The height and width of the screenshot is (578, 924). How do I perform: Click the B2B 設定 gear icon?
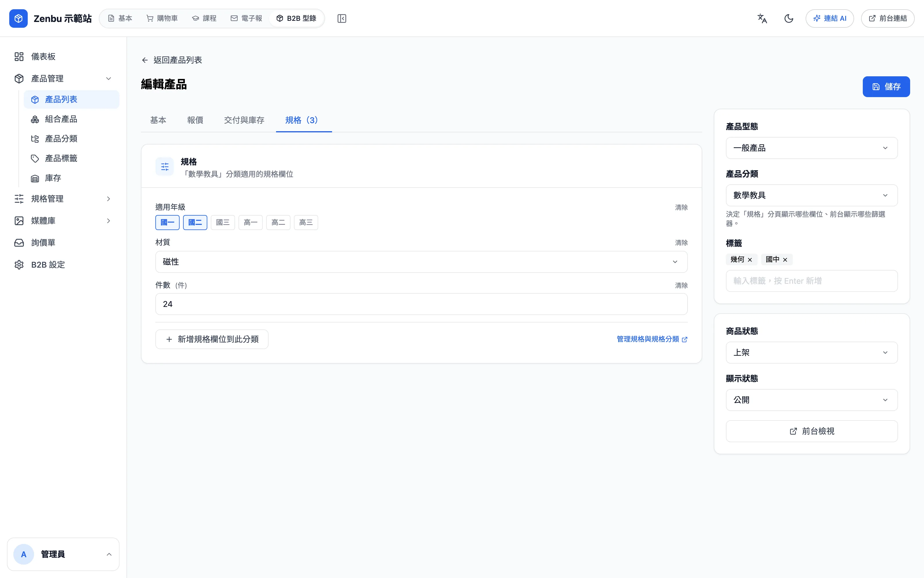point(19,264)
